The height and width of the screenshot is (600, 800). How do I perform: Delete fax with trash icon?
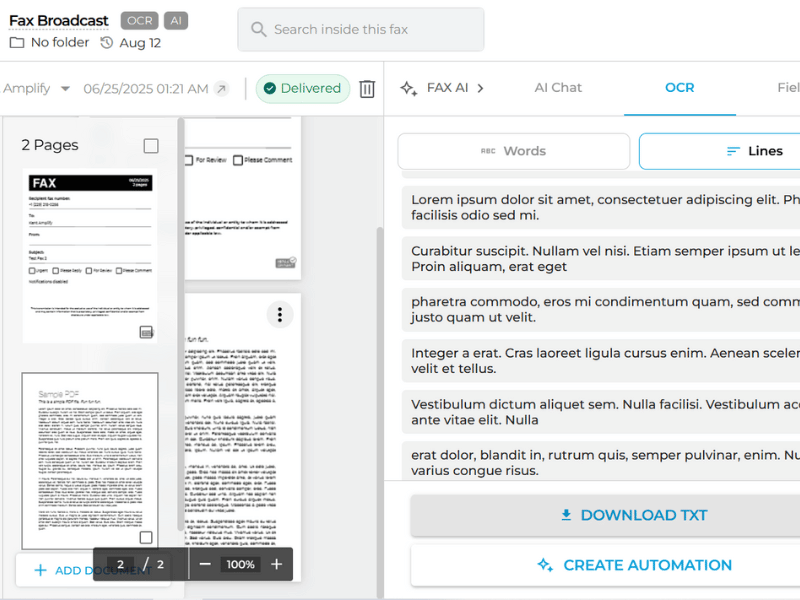click(x=367, y=89)
